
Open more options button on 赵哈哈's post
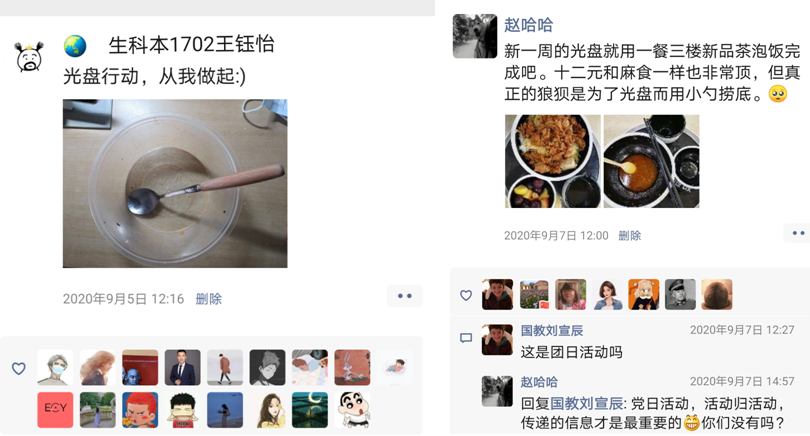point(798,233)
